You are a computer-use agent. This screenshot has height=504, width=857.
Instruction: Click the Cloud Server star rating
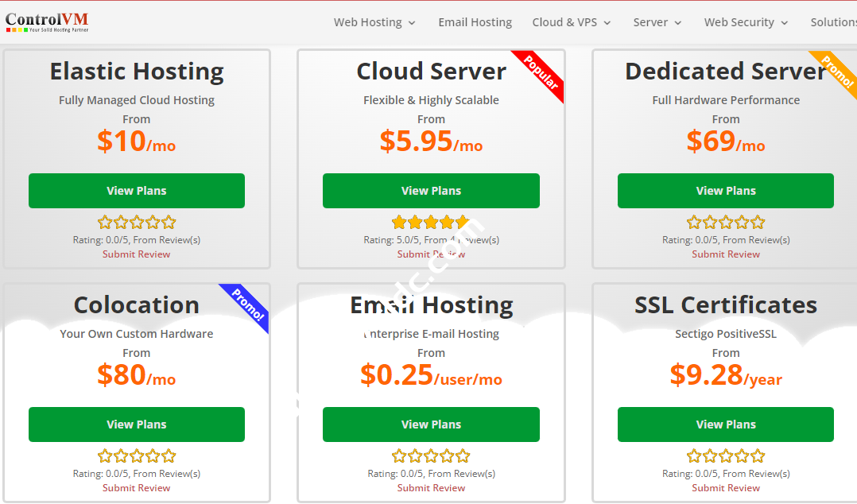(430, 223)
